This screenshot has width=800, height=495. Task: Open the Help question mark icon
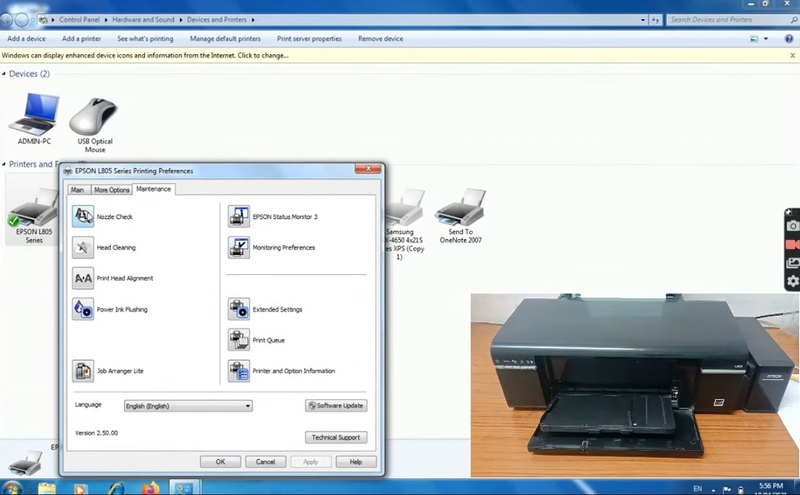pyautogui.click(x=788, y=39)
